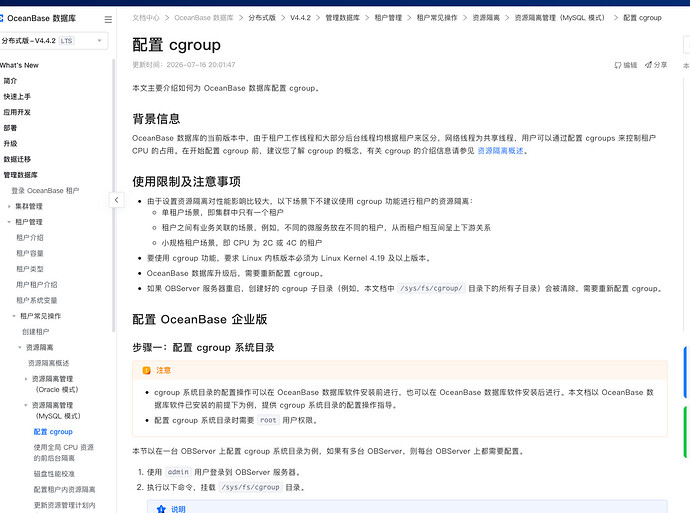The height and width of the screenshot is (513, 690).
Task: Collapse the 租户常见操作 tree node
Action: (14, 316)
